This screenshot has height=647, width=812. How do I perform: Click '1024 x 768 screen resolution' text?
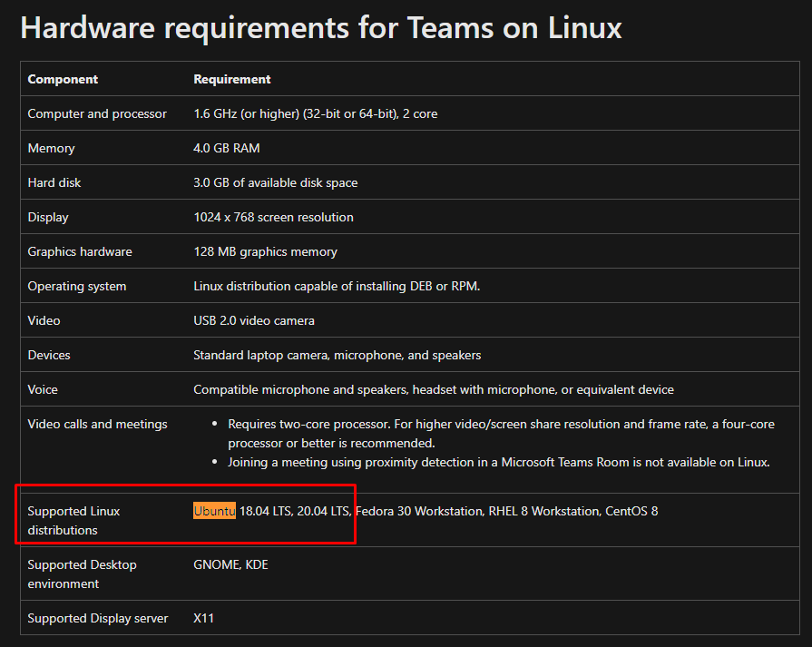[273, 217]
